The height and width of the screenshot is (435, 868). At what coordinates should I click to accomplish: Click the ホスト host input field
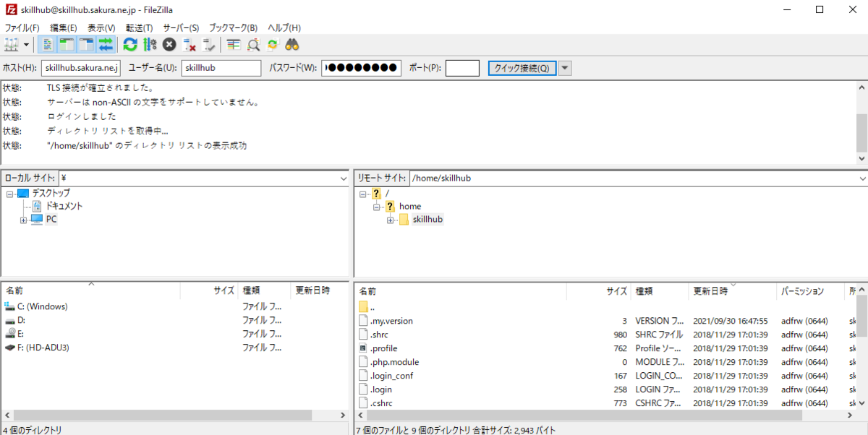point(81,68)
